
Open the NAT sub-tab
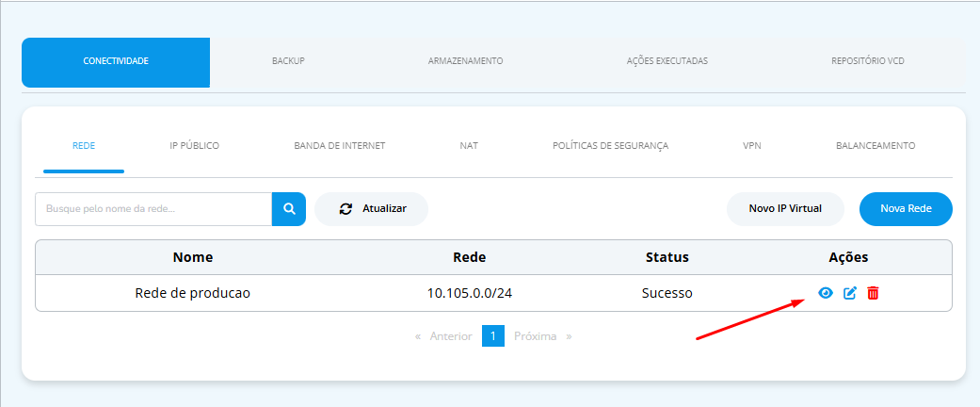[x=469, y=146]
